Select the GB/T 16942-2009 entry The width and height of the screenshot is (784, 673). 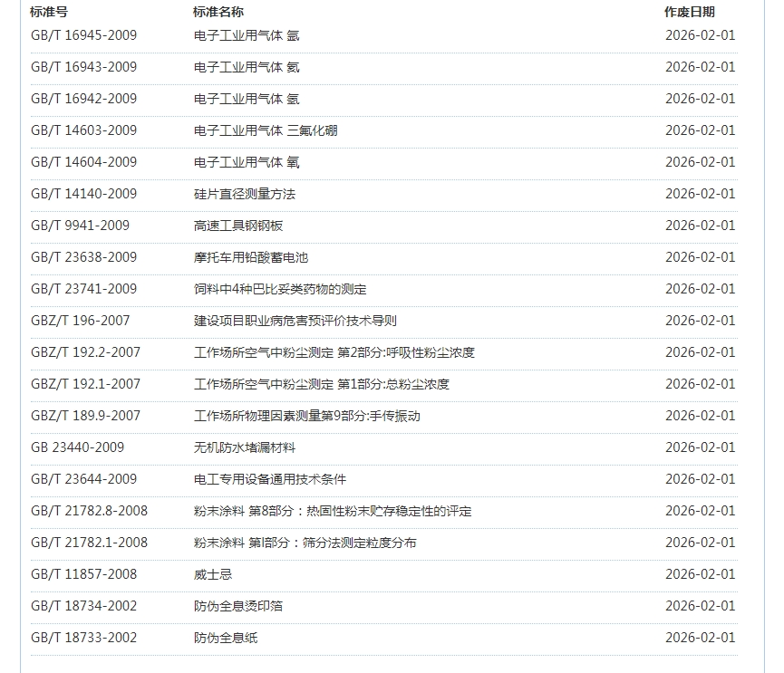tap(83, 99)
